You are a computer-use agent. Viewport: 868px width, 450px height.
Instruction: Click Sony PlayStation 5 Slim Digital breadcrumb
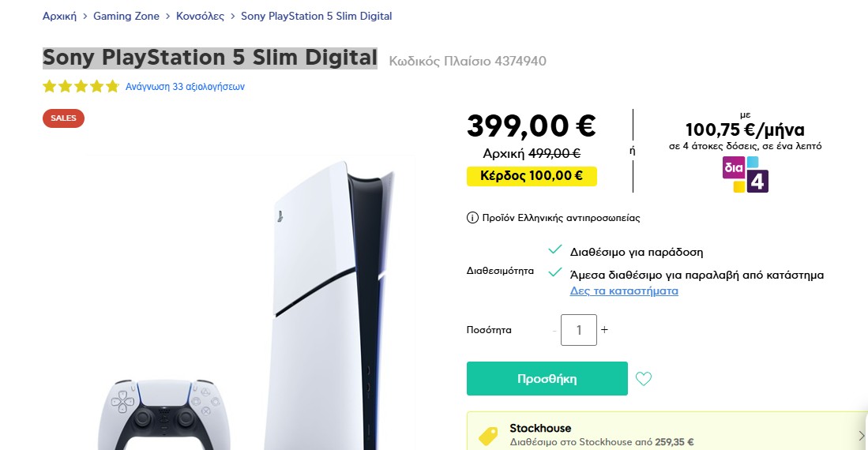(x=316, y=16)
